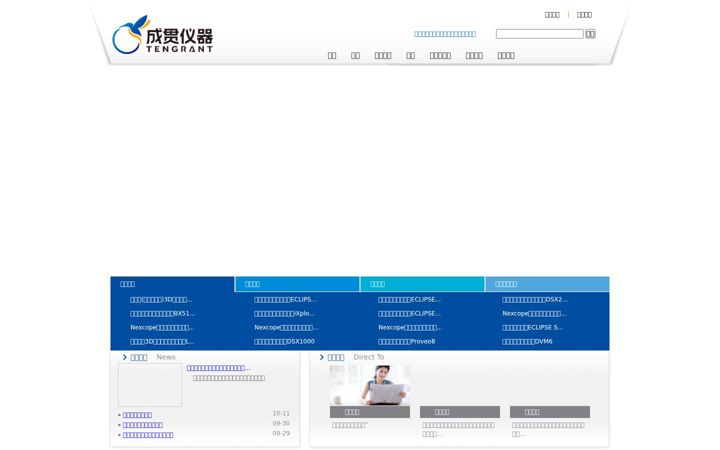
Task: Click the gray button under the woman's photo
Action: 370,412
